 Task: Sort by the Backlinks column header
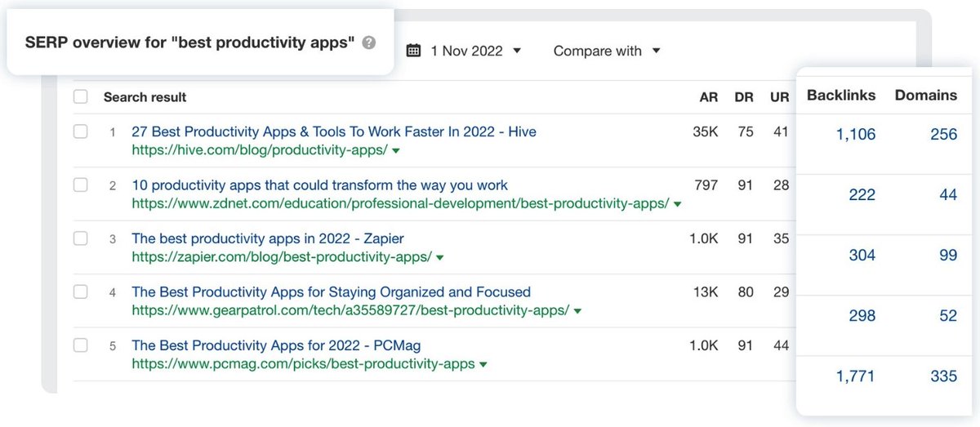click(x=841, y=96)
